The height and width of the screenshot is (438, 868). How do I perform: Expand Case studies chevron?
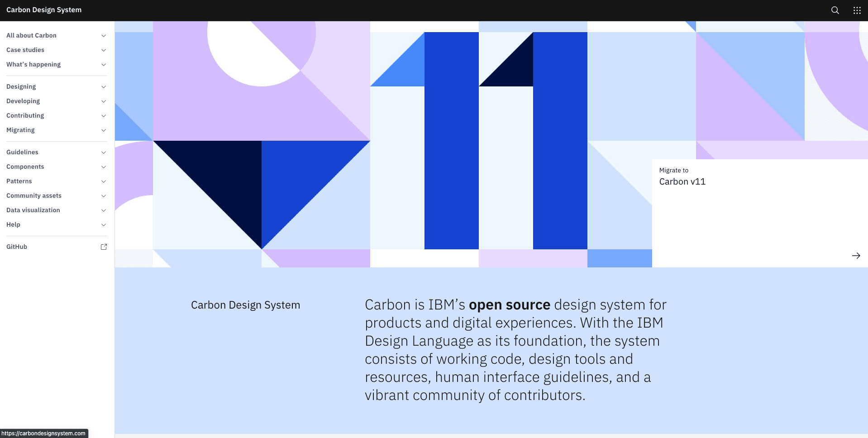click(104, 50)
